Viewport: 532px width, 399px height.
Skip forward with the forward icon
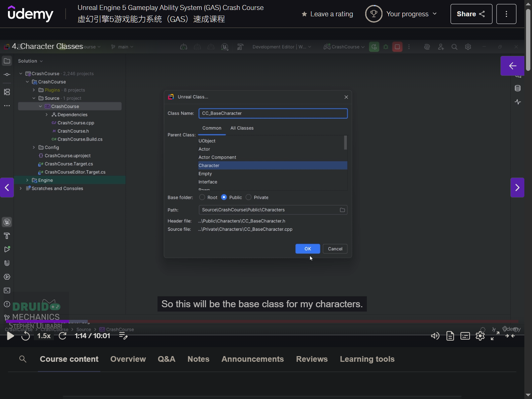pos(62,336)
